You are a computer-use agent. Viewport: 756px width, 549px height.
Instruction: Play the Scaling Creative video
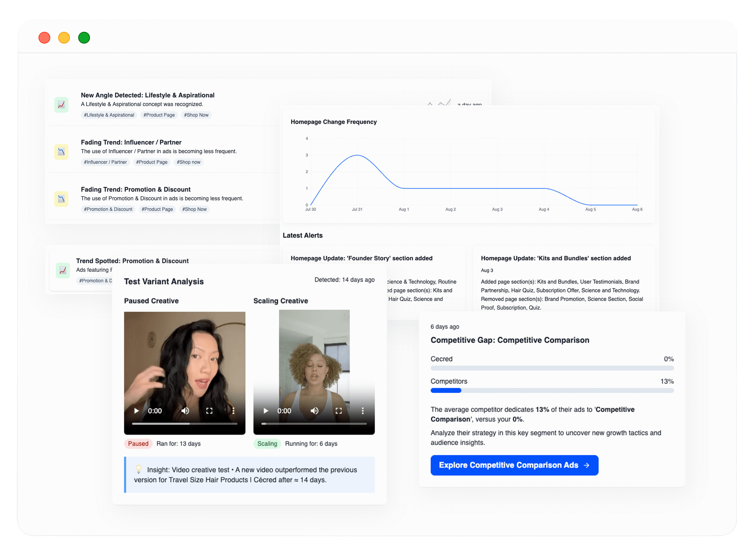(266, 411)
